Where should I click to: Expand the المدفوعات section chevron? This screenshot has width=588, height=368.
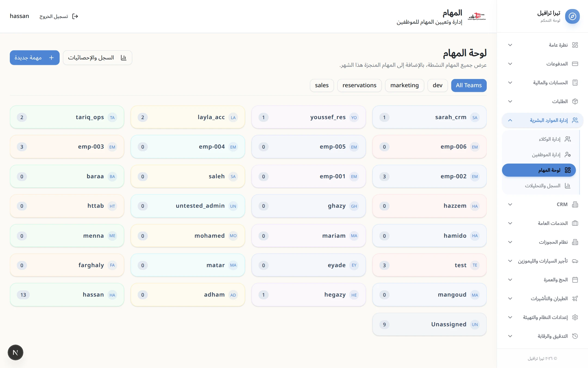pyautogui.click(x=510, y=64)
